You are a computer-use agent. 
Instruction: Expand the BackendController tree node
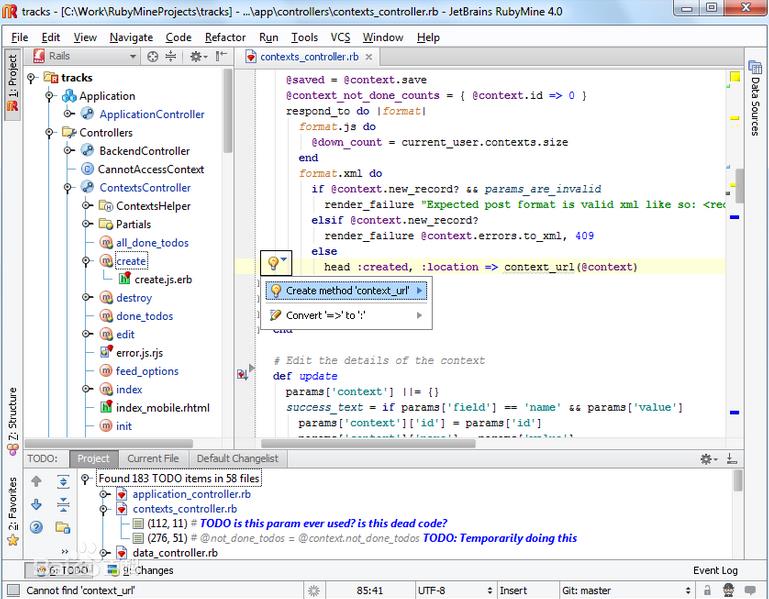[68, 151]
